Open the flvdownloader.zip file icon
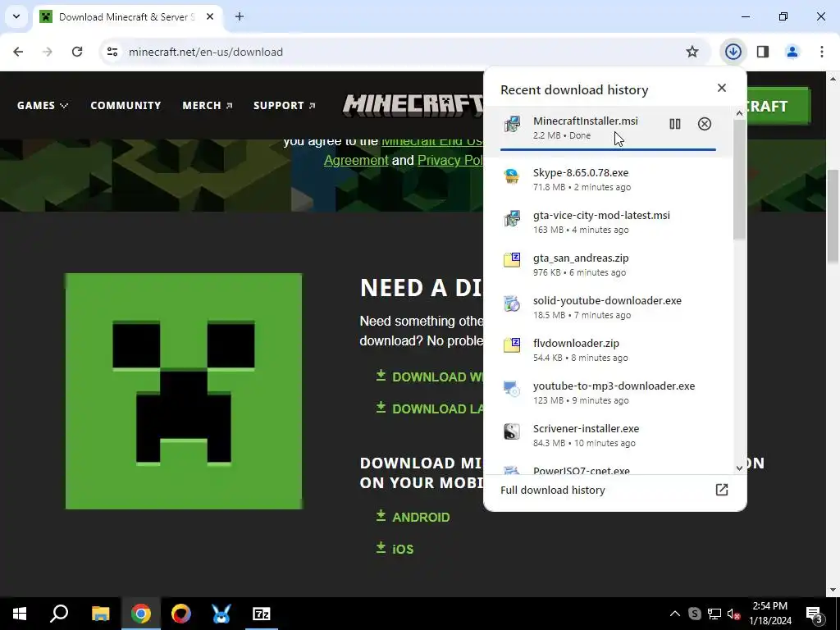 (x=512, y=346)
